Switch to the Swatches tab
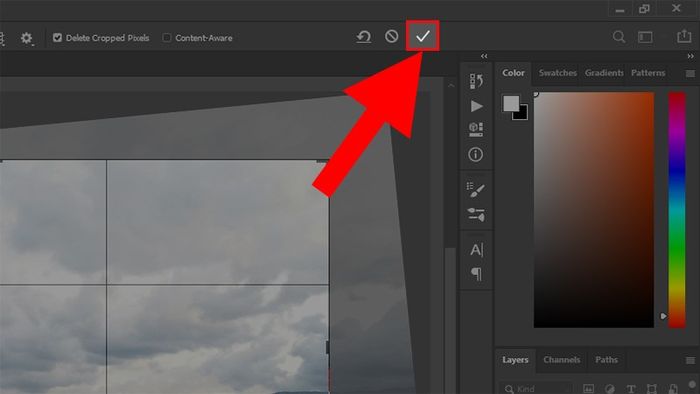The width and height of the screenshot is (700, 394). point(558,73)
